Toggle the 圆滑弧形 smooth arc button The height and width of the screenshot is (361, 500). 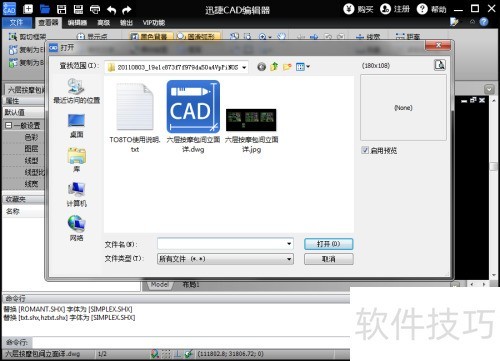[x=198, y=36]
